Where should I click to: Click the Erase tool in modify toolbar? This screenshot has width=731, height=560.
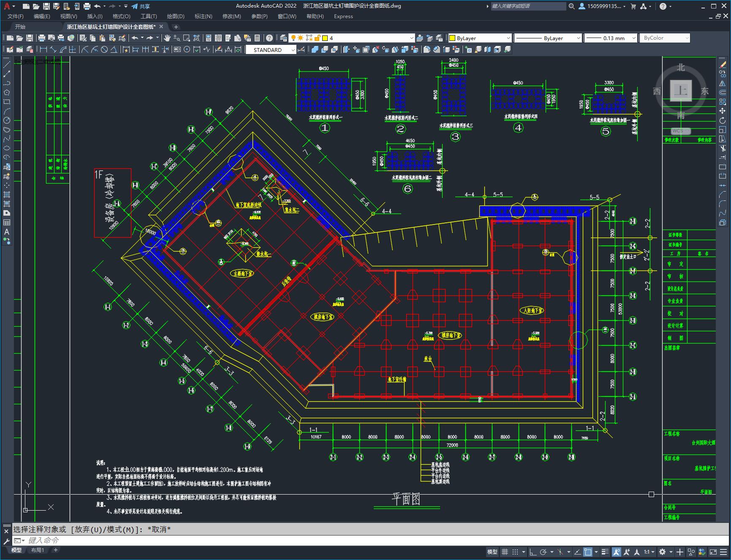(x=723, y=65)
